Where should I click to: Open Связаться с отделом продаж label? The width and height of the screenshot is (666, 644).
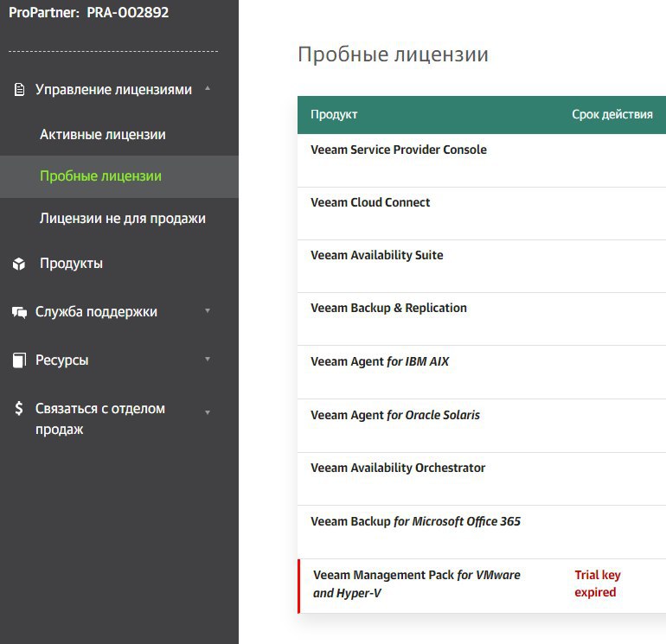pyautogui.click(x=100, y=418)
